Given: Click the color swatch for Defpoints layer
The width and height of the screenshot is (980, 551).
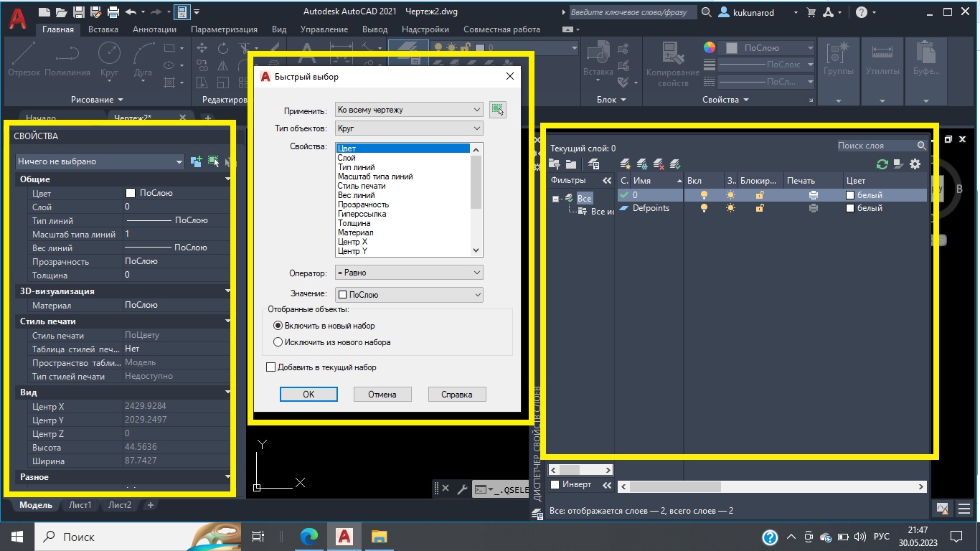Looking at the screenshot, I should tap(850, 208).
